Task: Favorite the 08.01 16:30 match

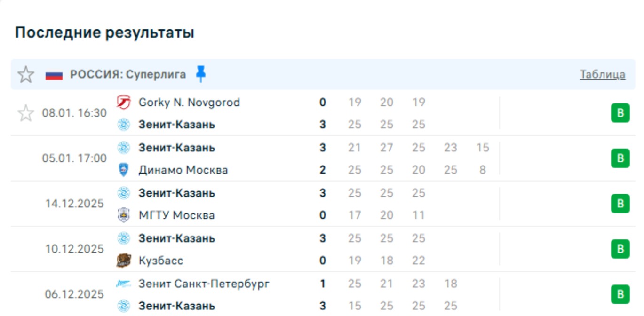Action: tap(26, 113)
